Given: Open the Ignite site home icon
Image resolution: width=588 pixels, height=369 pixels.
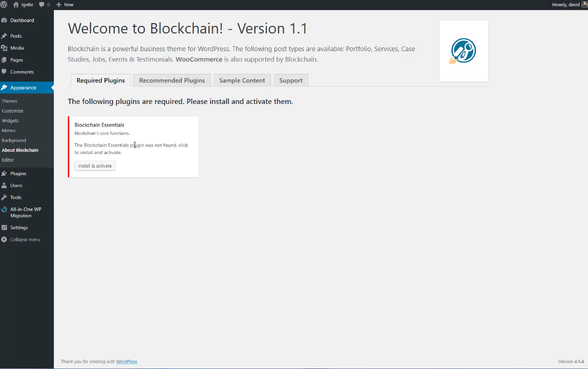Looking at the screenshot, I should (16, 4).
